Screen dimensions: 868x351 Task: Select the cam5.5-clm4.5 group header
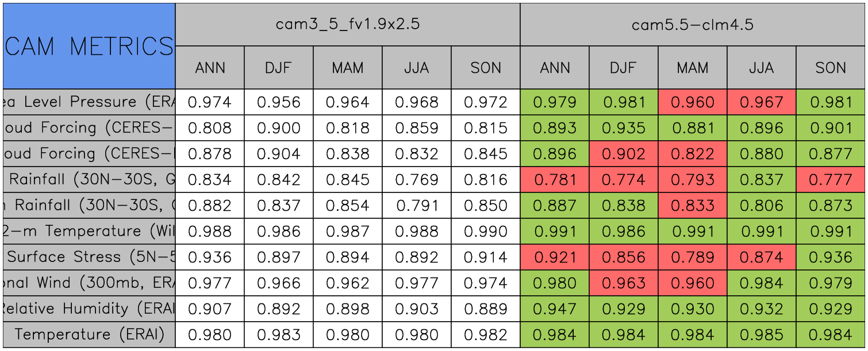point(693,25)
